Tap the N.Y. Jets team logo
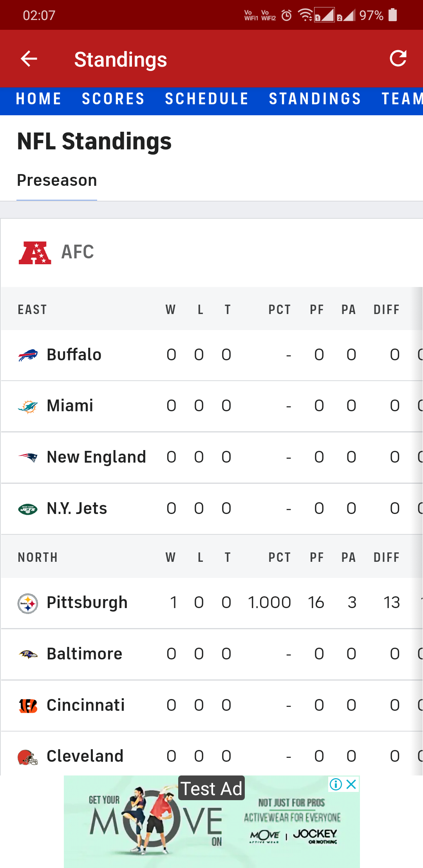Viewport: 423px width, 868px height. pos(28,509)
